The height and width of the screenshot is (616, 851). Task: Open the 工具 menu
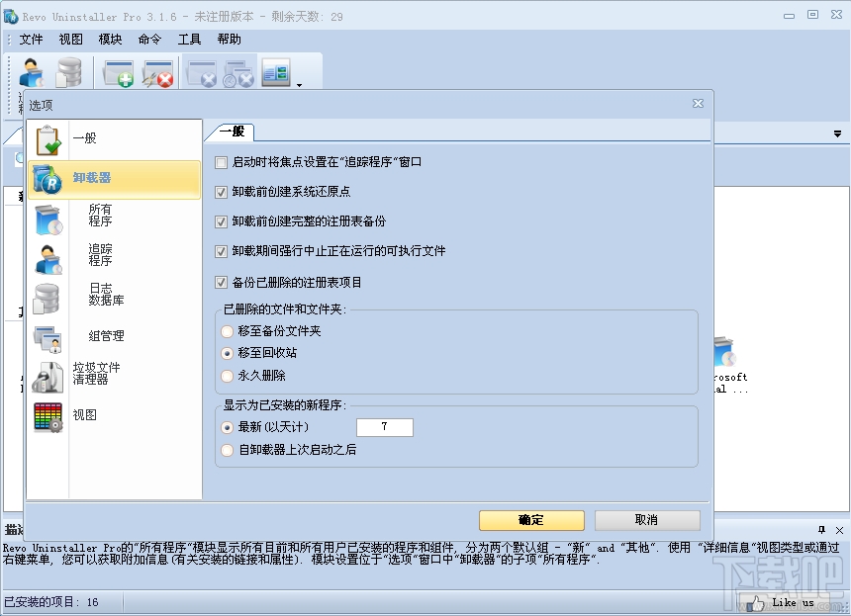[x=189, y=40]
